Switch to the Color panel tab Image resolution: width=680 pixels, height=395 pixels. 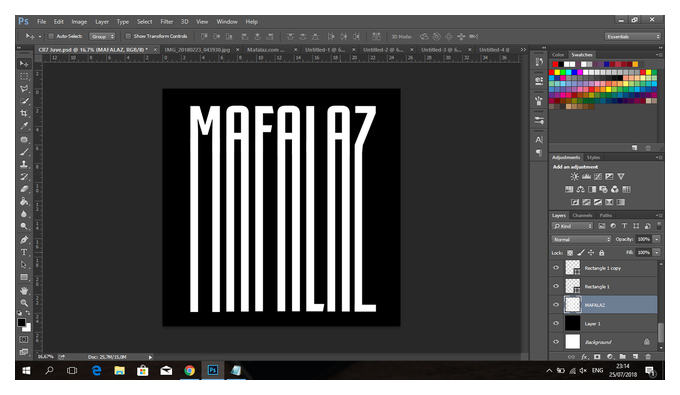(x=558, y=55)
